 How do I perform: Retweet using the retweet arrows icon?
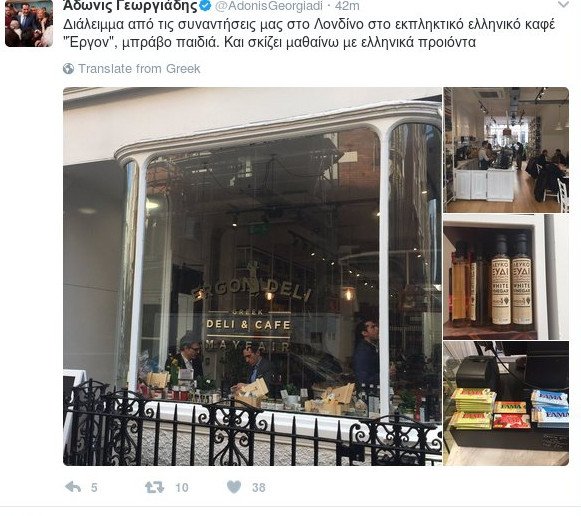pos(155,487)
